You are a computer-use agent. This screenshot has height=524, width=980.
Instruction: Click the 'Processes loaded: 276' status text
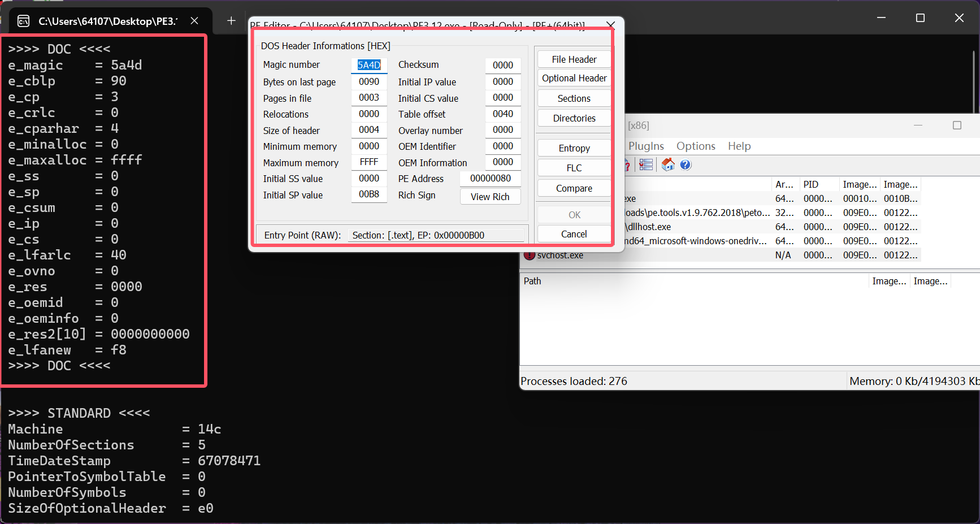[574, 381]
